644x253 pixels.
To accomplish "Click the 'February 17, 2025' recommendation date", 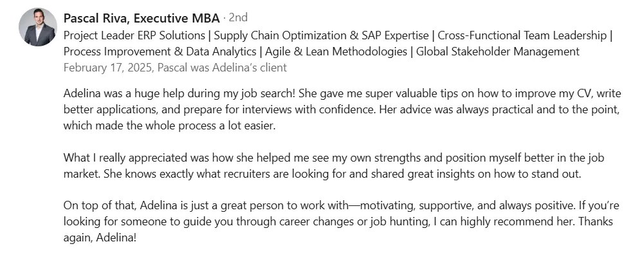I will [107, 68].
